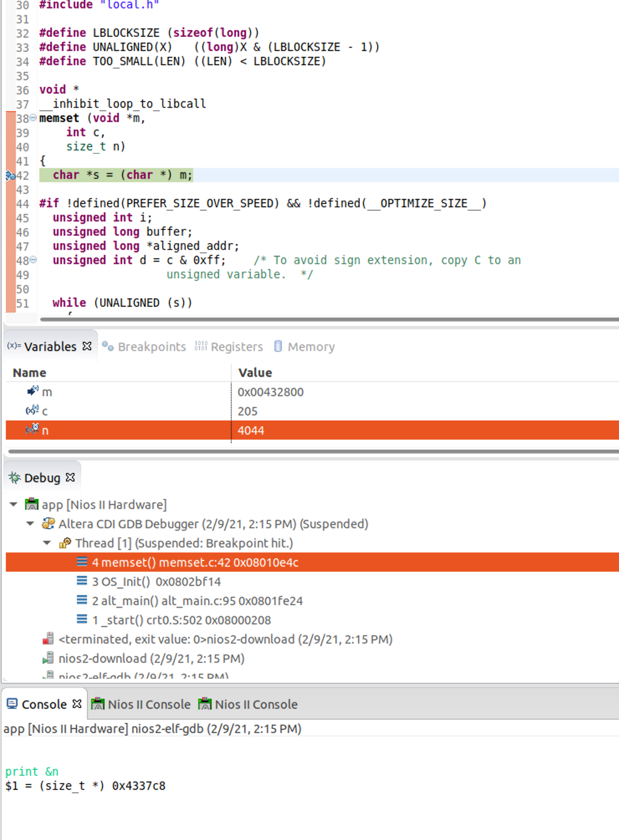Open the Registers tab
Viewport: 619px width, 840px height.
pyautogui.click(x=237, y=347)
